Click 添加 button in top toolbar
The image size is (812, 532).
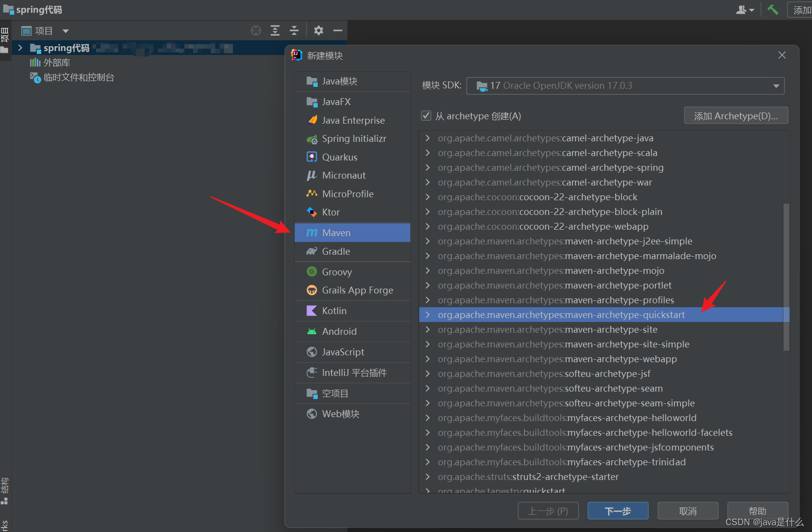[x=801, y=10]
